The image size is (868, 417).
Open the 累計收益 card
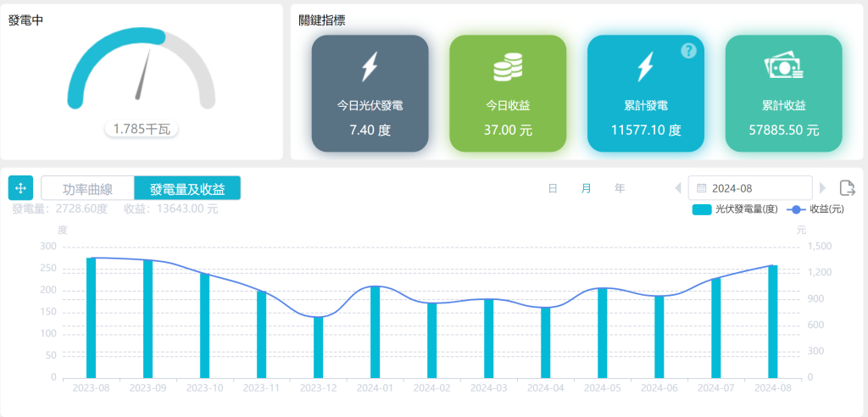coord(783,93)
